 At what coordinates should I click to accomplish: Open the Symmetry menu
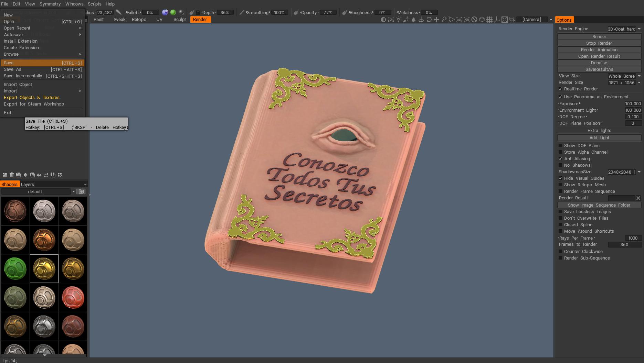tap(50, 4)
